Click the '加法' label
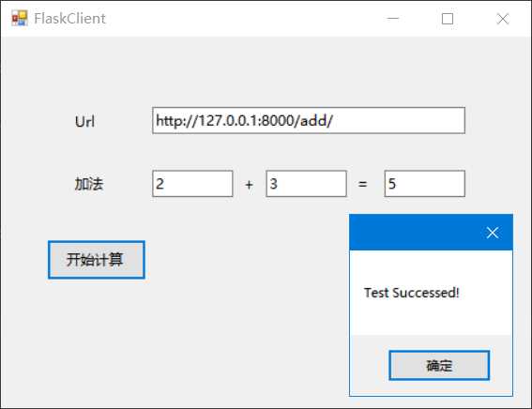 click(89, 184)
